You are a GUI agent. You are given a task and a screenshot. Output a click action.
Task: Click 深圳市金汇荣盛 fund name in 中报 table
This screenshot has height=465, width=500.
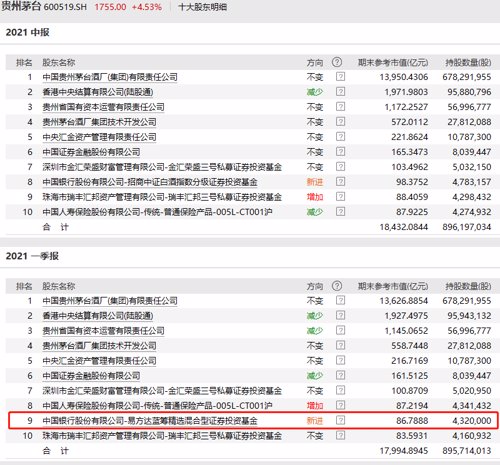coord(162,167)
